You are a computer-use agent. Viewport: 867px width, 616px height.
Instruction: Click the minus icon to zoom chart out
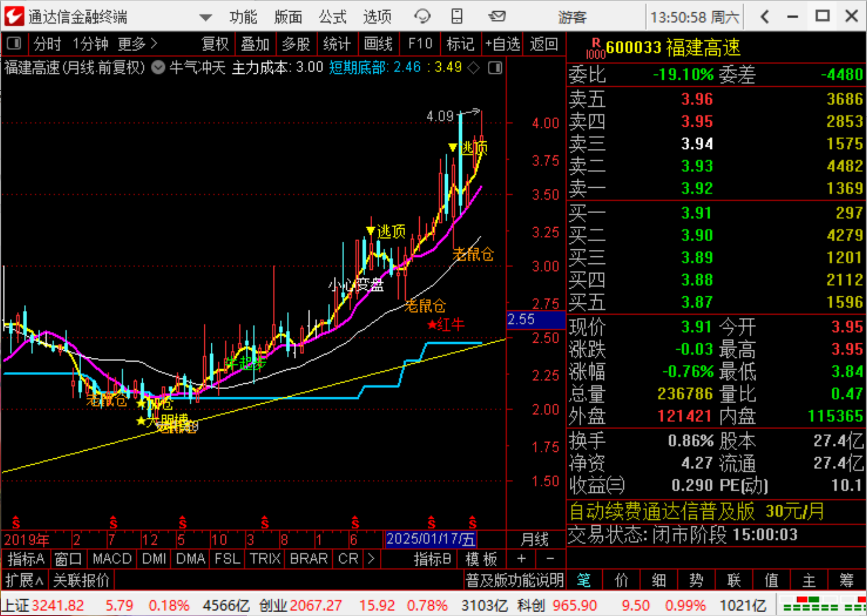point(550,559)
